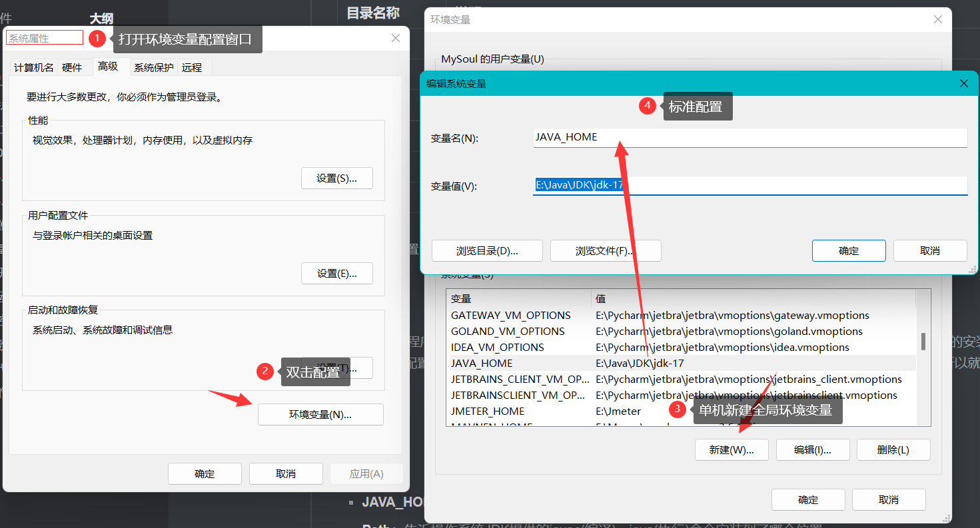The width and height of the screenshot is (980, 528).
Task: Close the 系统属性 window
Action: click(x=396, y=38)
